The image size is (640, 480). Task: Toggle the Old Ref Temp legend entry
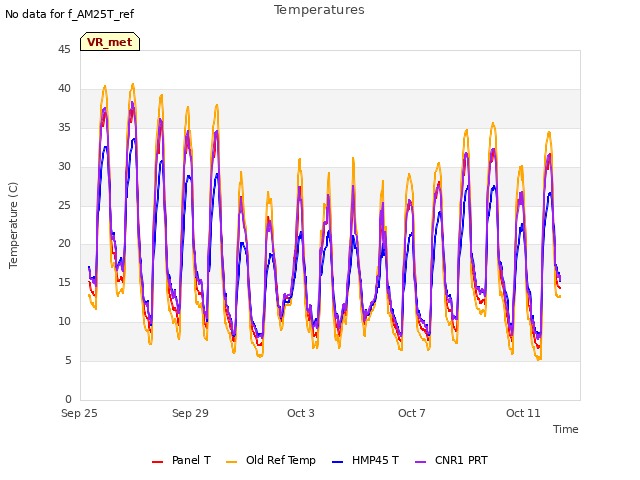pyautogui.click(x=271, y=460)
